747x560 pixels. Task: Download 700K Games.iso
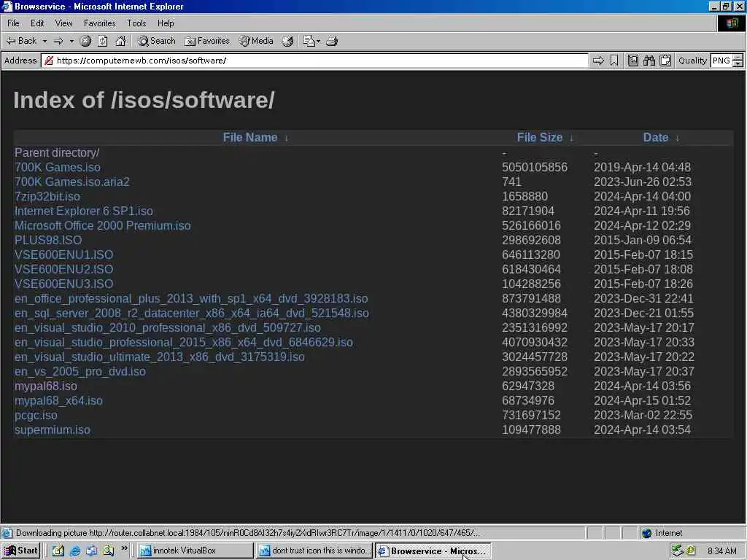pyautogui.click(x=57, y=167)
